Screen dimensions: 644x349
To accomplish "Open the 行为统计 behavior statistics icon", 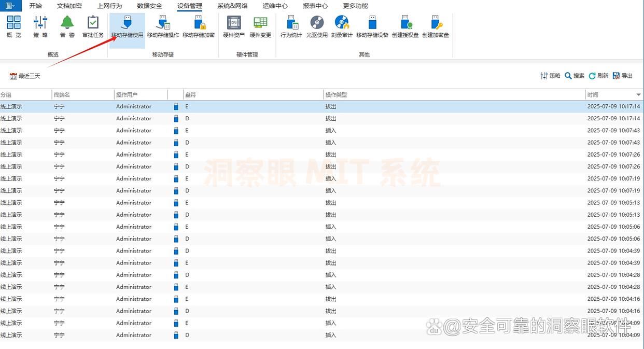I will 291,26.
